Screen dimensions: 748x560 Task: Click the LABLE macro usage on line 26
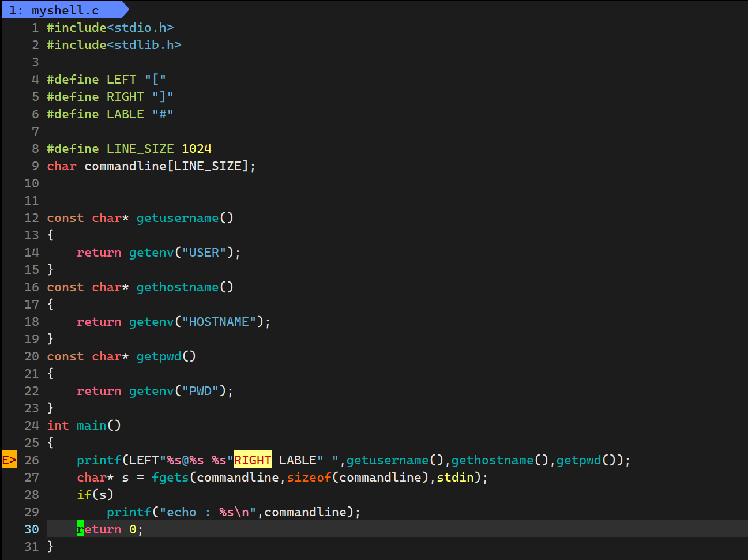pos(298,460)
